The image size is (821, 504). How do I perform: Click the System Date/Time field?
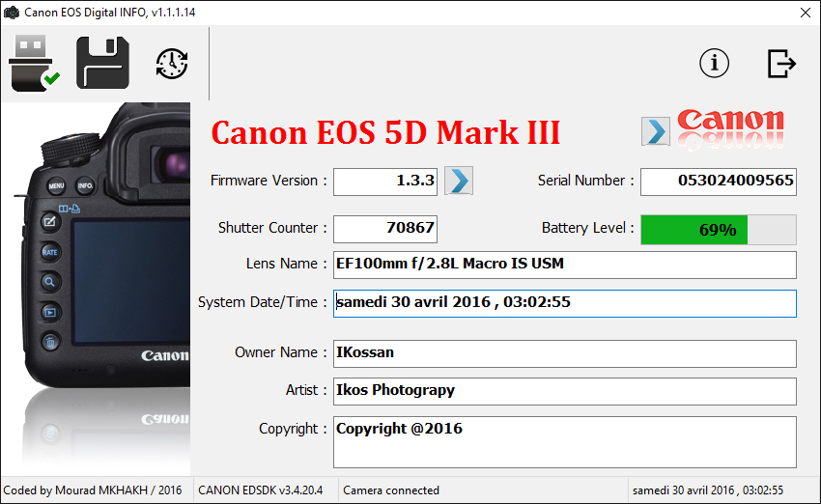(565, 303)
